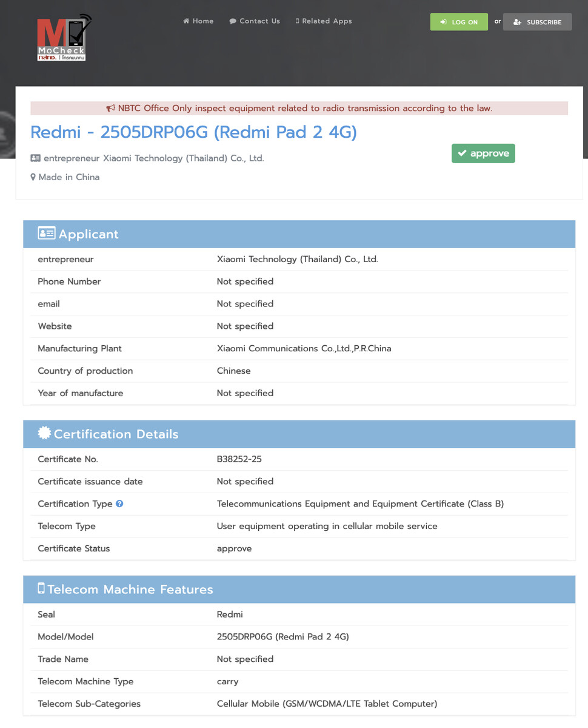Click the Redmi Pad 2 4G title link

click(x=193, y=132)
